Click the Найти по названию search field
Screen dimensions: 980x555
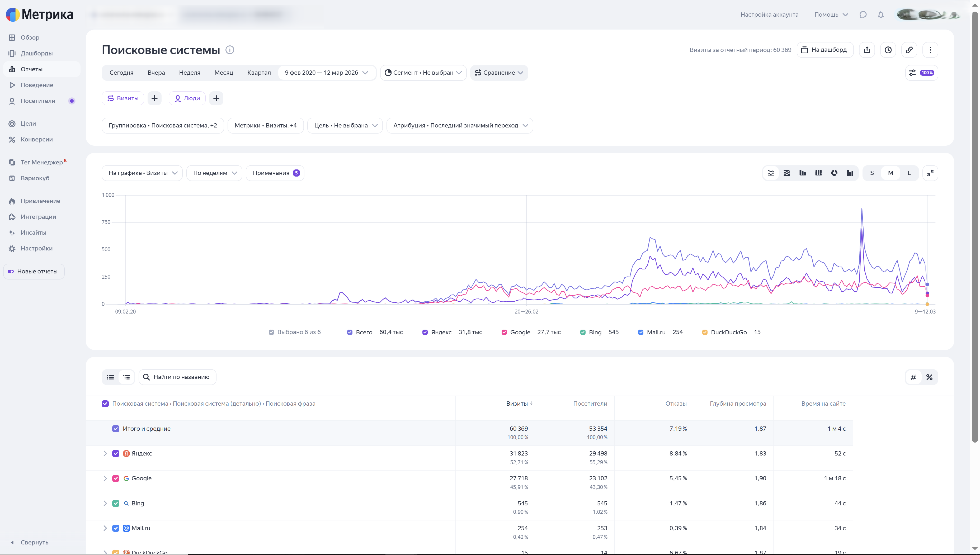178,377
